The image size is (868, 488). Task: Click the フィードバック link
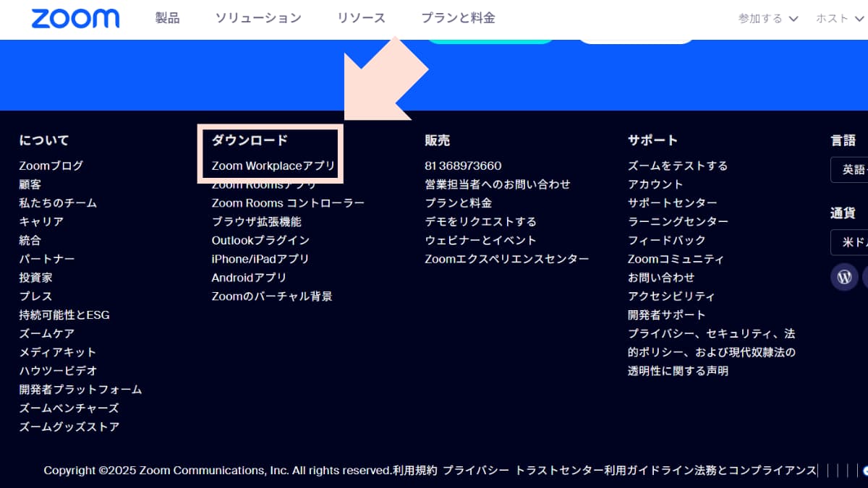(667, 240)
